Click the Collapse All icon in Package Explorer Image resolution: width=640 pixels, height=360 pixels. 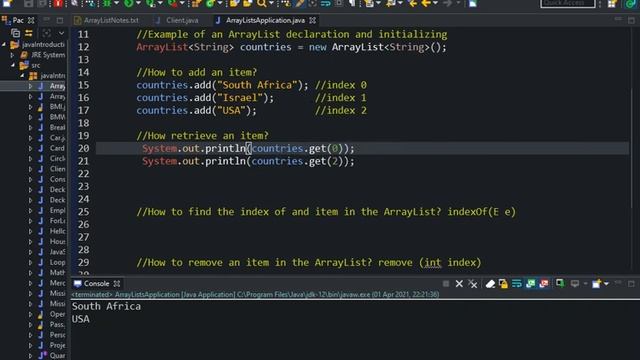[x=16, y=33]
